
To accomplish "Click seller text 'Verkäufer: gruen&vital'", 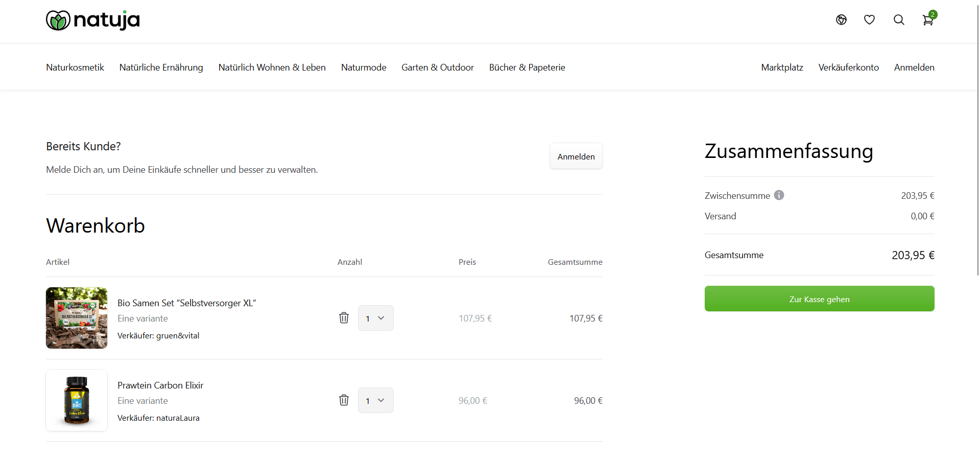I will [158, 336].
